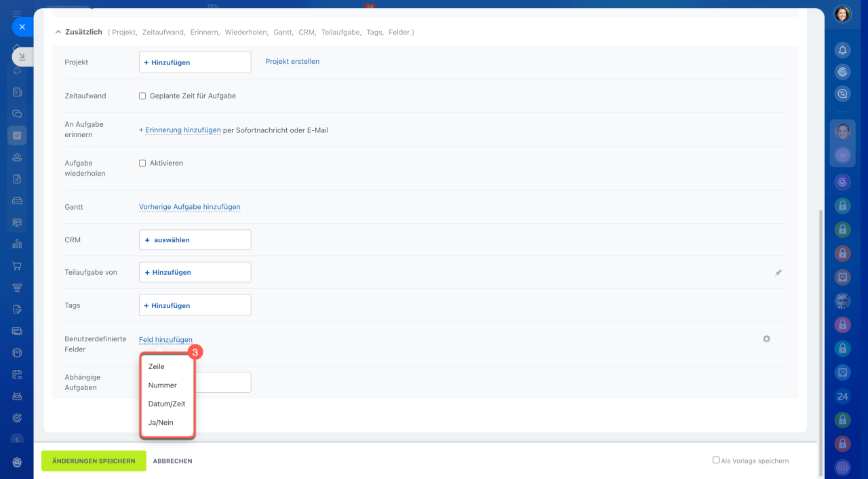868x479 pixels.
Task: Open the chat search icon in the right panel
Action: pos(842,94)
